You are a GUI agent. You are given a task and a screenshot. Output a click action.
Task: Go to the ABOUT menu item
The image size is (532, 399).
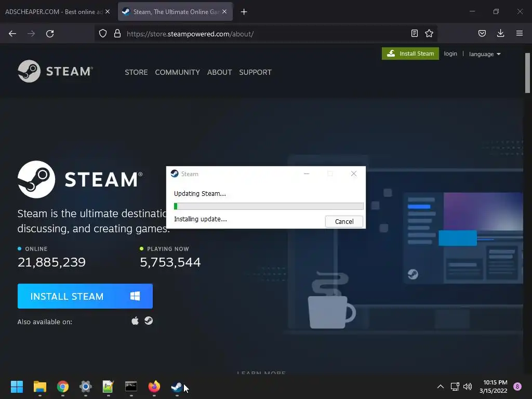220,72
